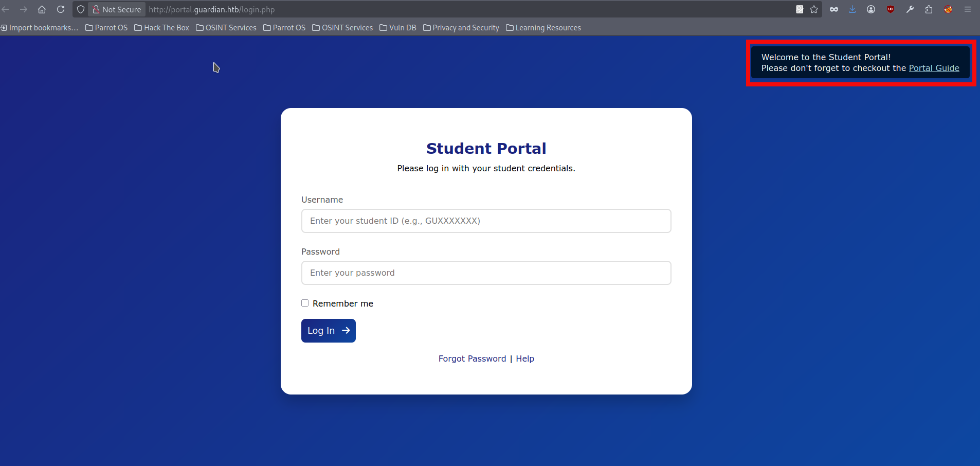Open the Learning Resources bookmark folder

pos(543,28)
